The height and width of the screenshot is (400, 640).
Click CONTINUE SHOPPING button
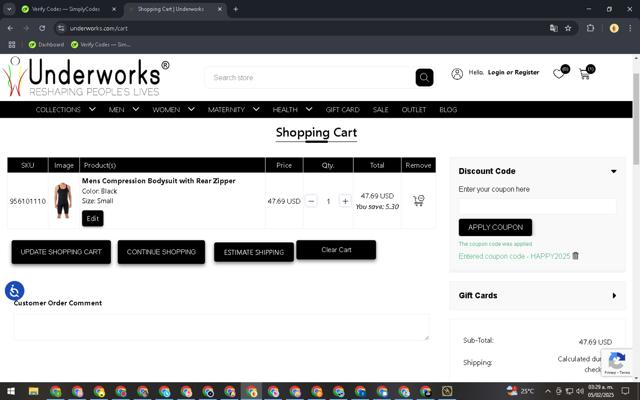point(161,252)
